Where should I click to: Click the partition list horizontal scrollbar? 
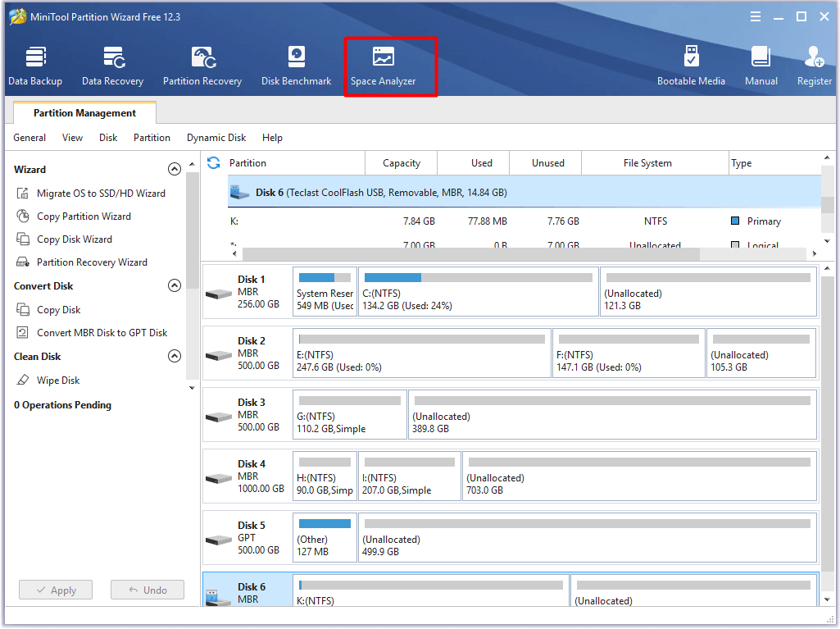[x=471, y=253]
